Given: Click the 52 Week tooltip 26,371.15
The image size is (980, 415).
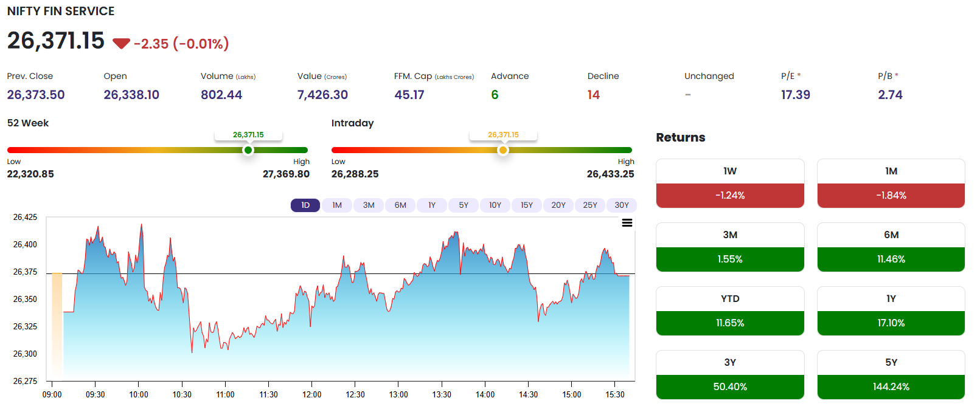Looking at the screenshot, I should (x=248, y=135).
